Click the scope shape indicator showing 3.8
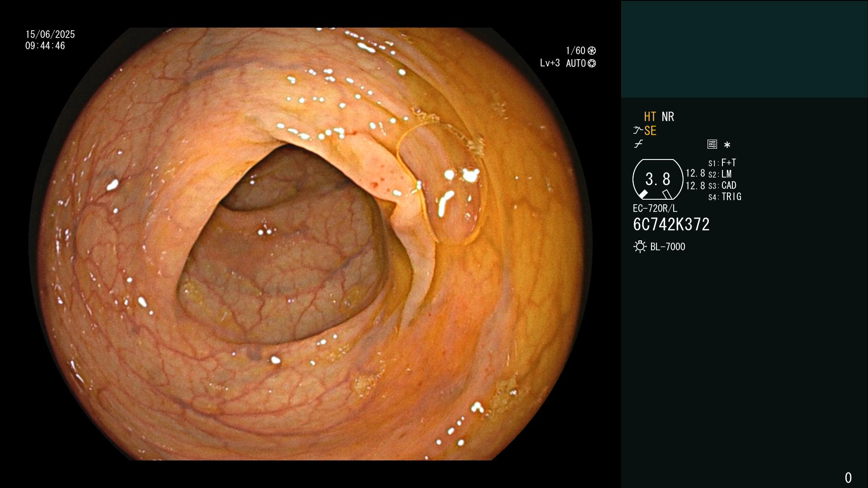868x488 pixels. pos(658,179)
